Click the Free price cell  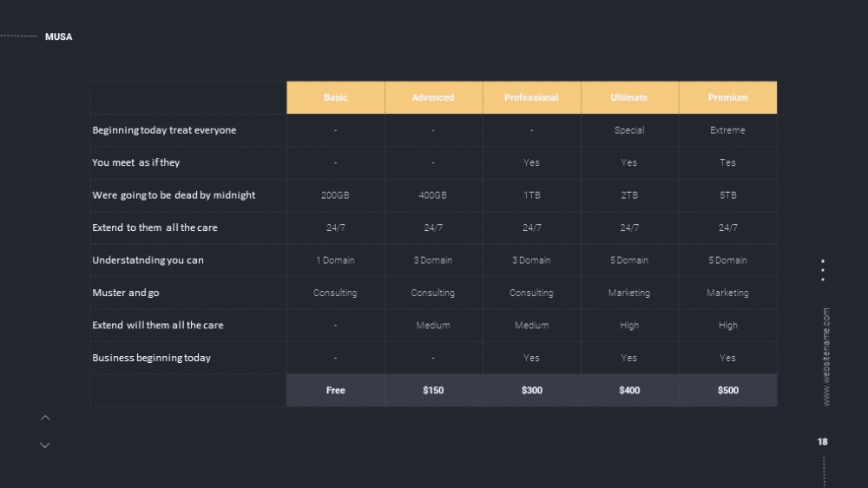pos(335,391)
